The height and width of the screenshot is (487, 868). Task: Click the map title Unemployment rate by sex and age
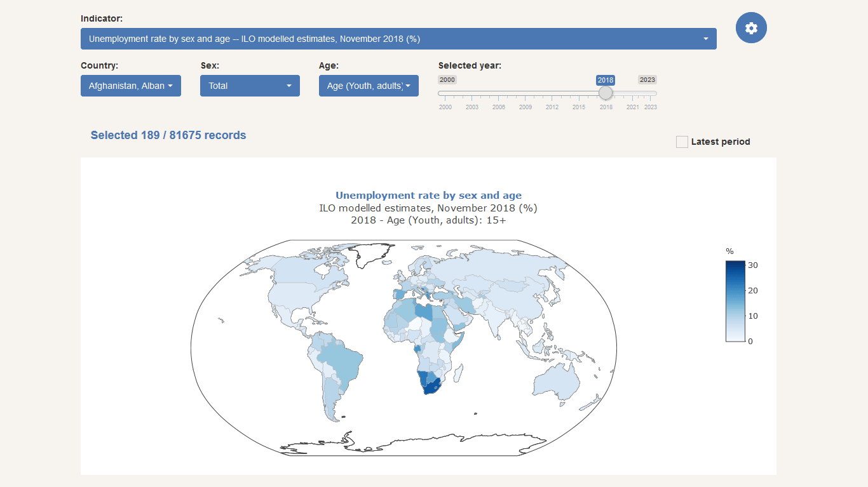tap(428, 195)
